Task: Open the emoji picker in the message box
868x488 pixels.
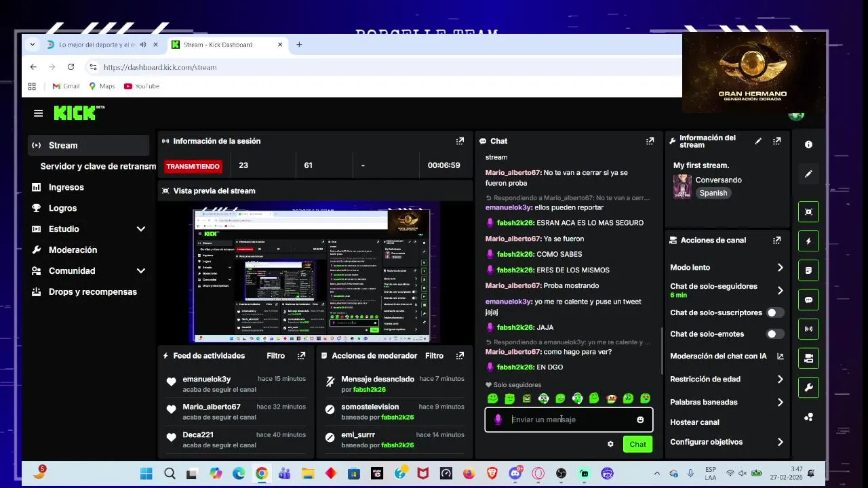Action: 640,420
